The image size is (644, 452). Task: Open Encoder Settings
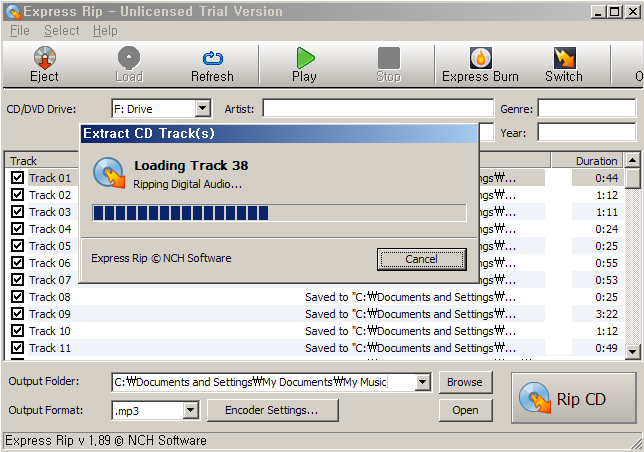coord(273,410)
